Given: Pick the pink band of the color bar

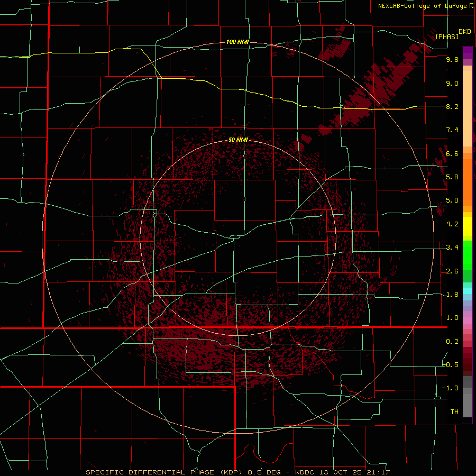Looking at the screenshot, I should (467, 321).
